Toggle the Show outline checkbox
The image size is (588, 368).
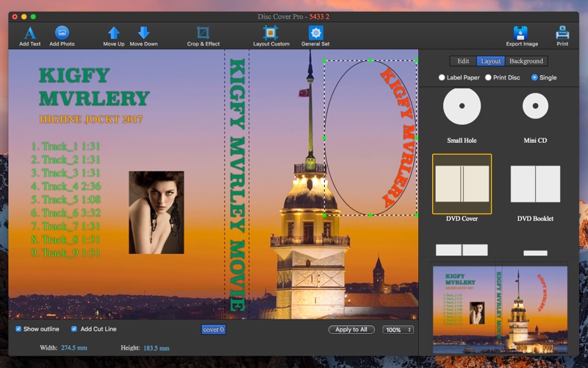[x=18, y=329]
